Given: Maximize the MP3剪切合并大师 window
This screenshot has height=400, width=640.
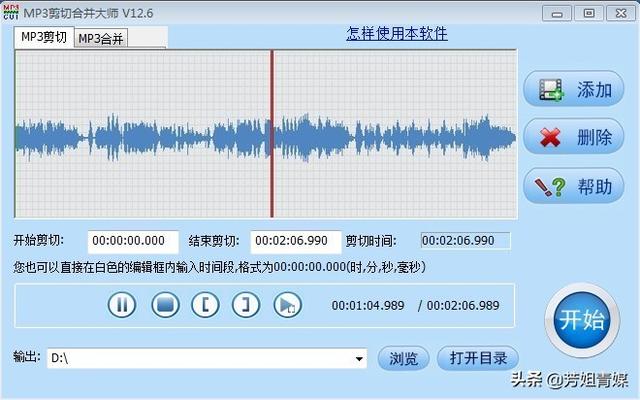Looking at the screenshot, I should (x=589, y=13).
